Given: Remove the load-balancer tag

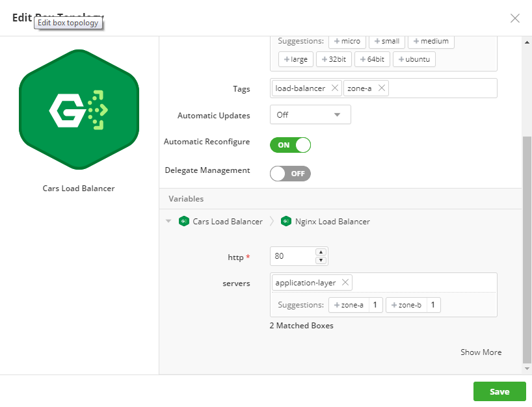Looking at the screenshot, I should 334,88.
